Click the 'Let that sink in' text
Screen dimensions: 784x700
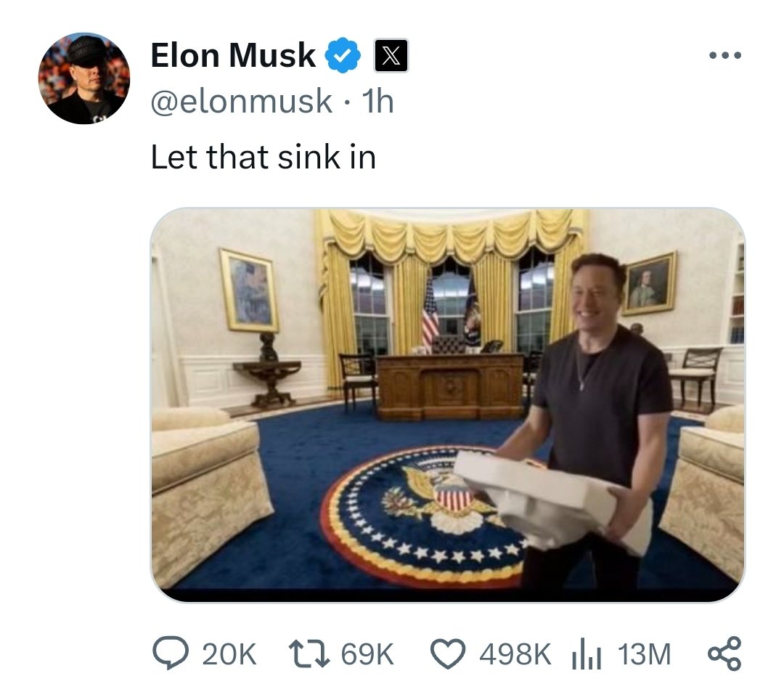263,157
